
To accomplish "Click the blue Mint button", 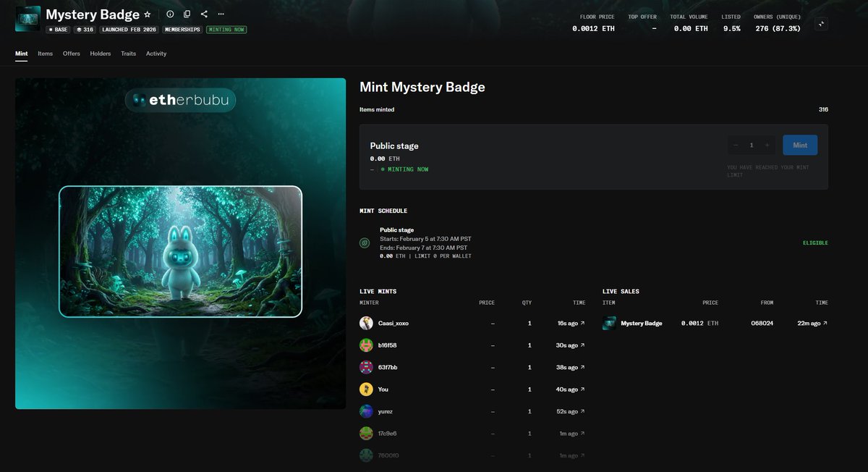I will coord(800,145).
